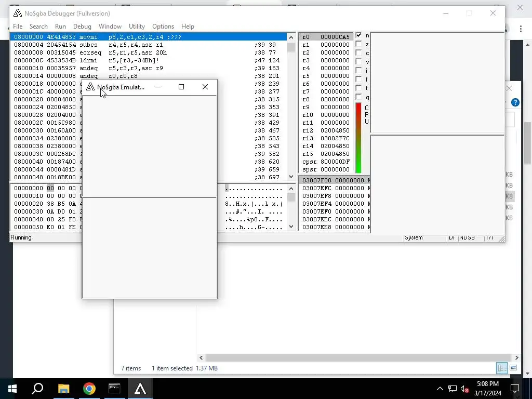The width and height of the screenshot is (532, 399).
Task: Minimize the No$gba Debugger window
Action: tap(446, 13)
